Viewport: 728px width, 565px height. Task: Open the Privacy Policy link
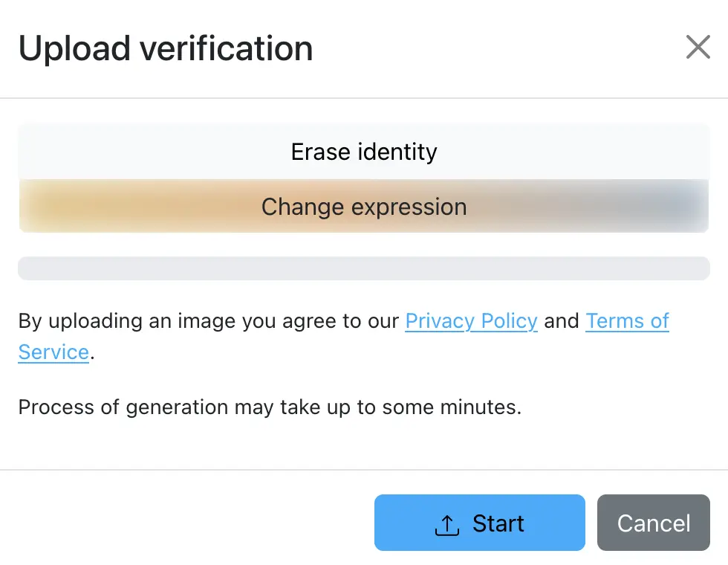(x=471, y=321)
